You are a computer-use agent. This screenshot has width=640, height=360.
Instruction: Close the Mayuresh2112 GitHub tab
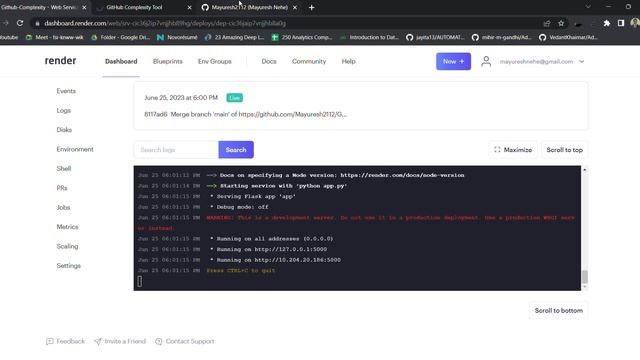[x=295, y=7]
